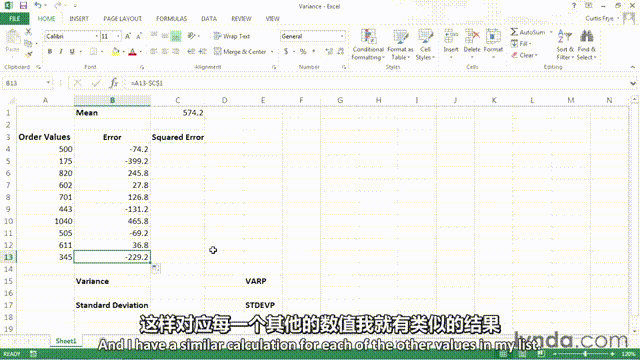Open the General number format dropdown
Viewport: 640px width, 360px height.
342,36
